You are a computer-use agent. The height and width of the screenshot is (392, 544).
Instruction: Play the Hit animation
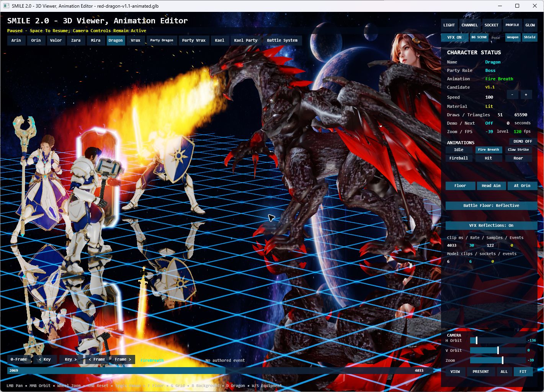tap(488, 158)
